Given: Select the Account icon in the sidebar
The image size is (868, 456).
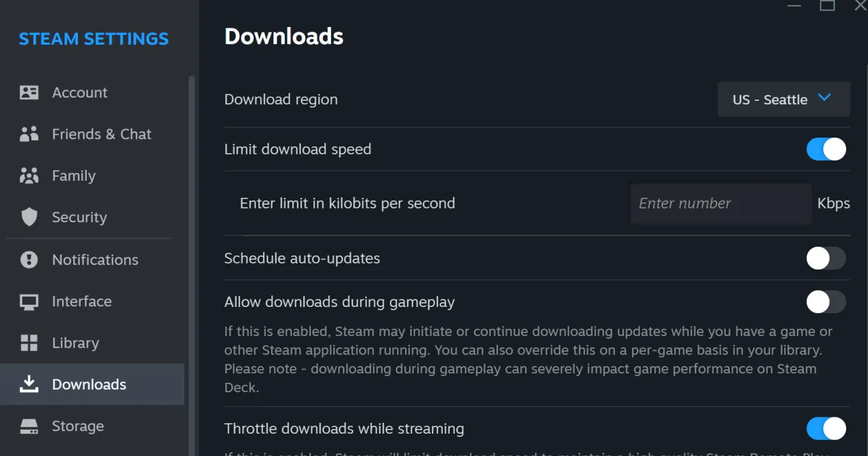Looking at the screenshot, I should [x=29, y=92].
